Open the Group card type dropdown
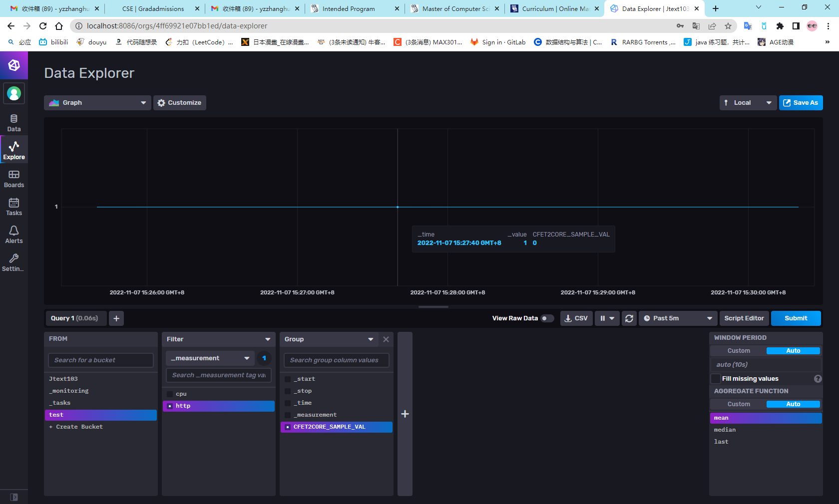This screenshot has height=504, width=839. pyautogui.click(x=330, y=339)
